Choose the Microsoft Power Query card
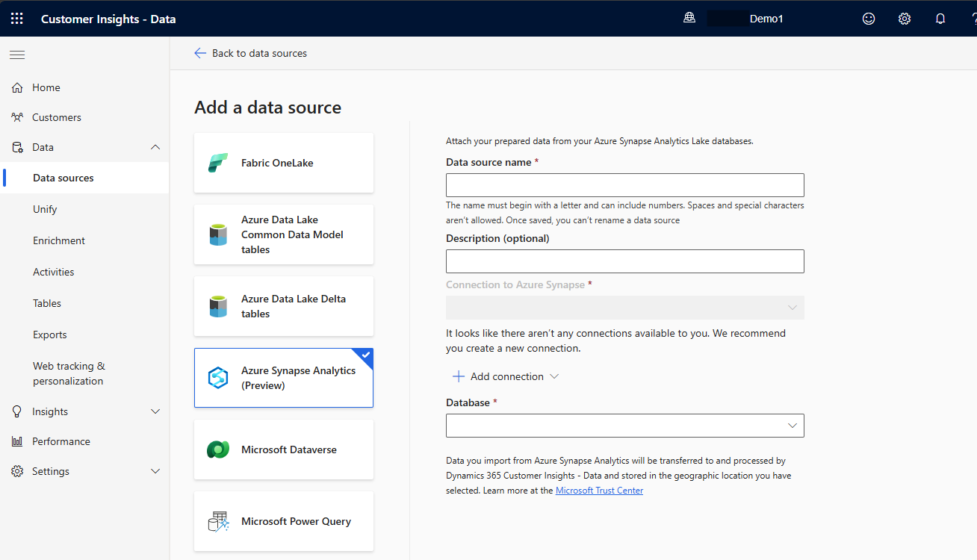Screen dimensions: 977x560 click(x=284, y=521)
